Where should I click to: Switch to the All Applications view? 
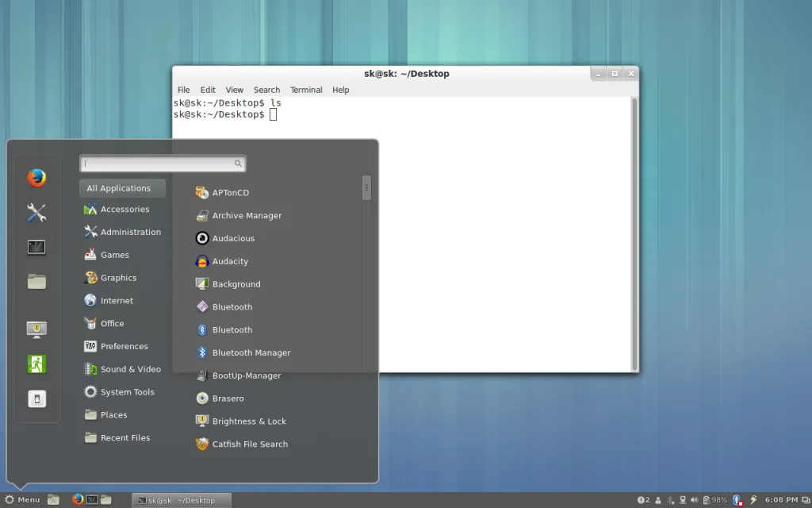click(x=119, y=188)
